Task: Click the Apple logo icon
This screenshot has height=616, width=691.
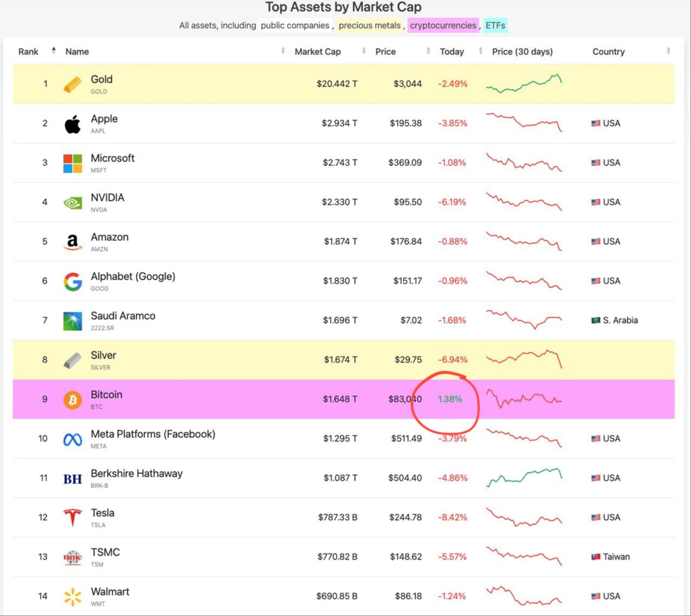Action: tap(73, 124)
